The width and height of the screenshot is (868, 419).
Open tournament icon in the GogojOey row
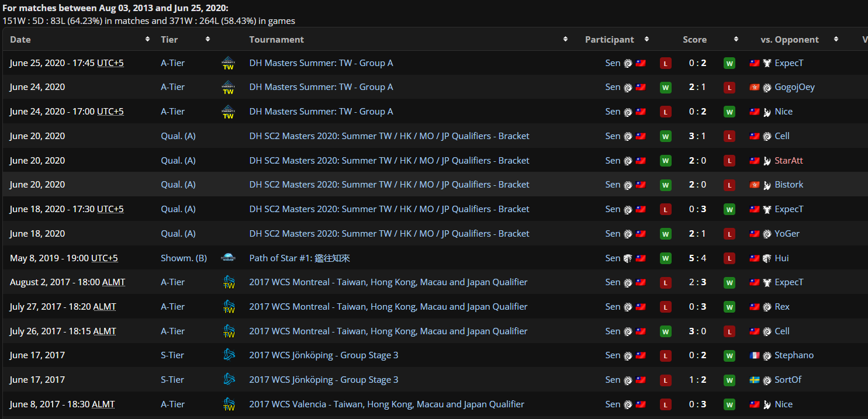tap(229, 87)
